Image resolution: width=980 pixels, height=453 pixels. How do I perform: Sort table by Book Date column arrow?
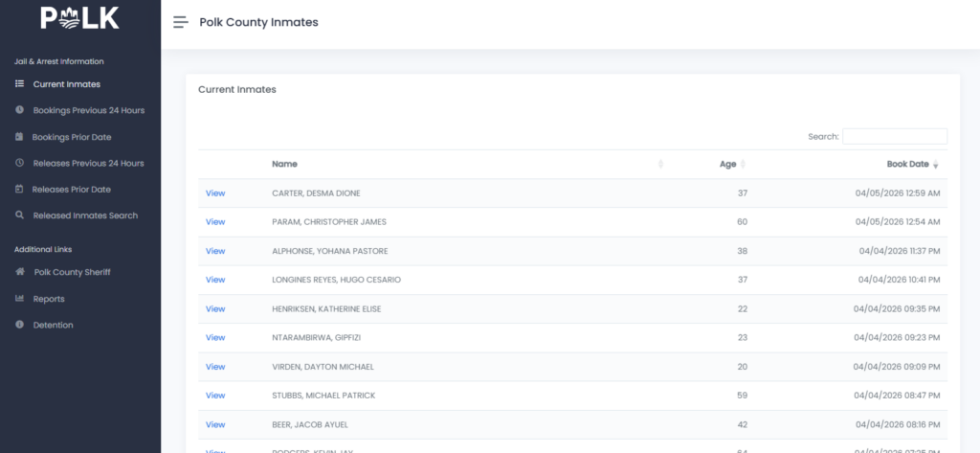(935, 165)
